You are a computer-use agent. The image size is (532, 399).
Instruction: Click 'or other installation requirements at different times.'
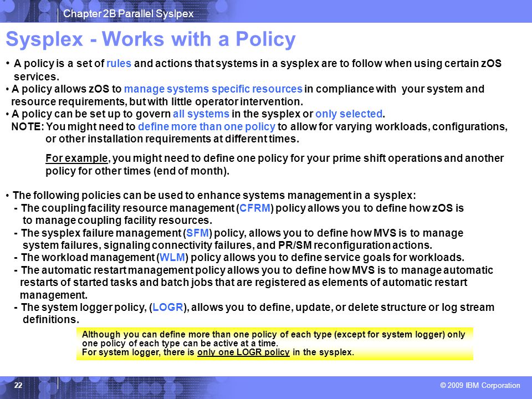172,139
